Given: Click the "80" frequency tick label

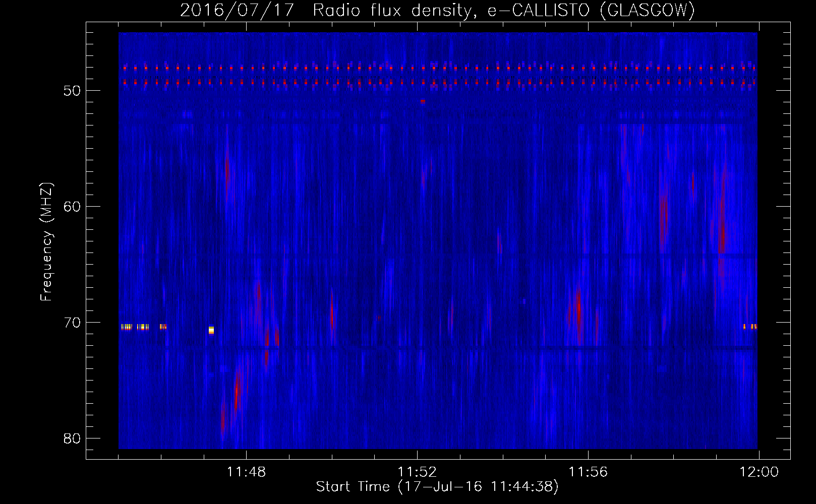Looking at the screenshot, I should (72, 438).
